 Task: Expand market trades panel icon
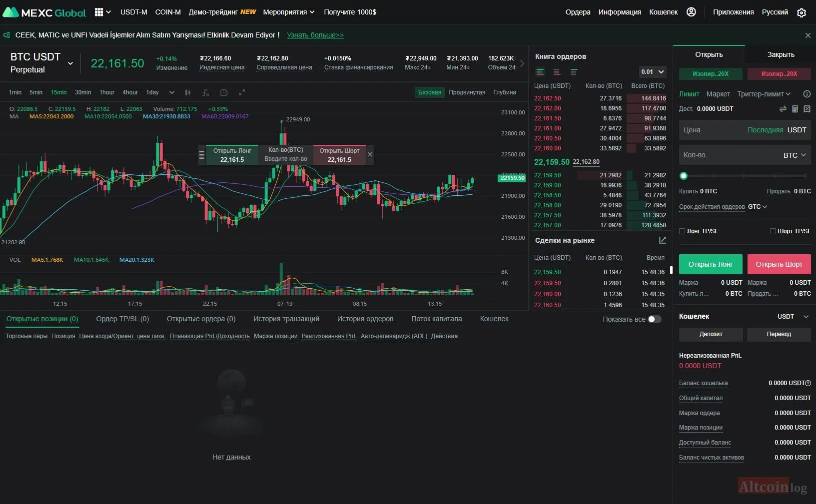pos(663,240)
